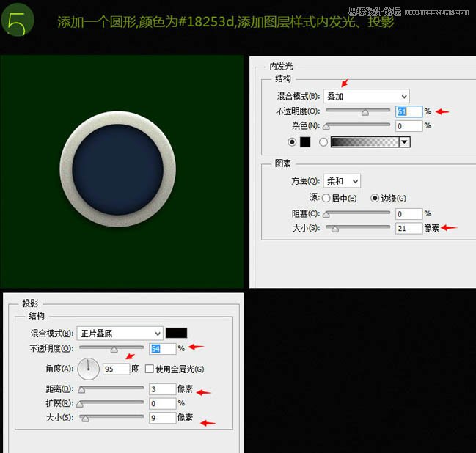Screen dimensions: 476x453
Task: Click Drop Shadow opacity field showing 54
Action: pos(162,349)
